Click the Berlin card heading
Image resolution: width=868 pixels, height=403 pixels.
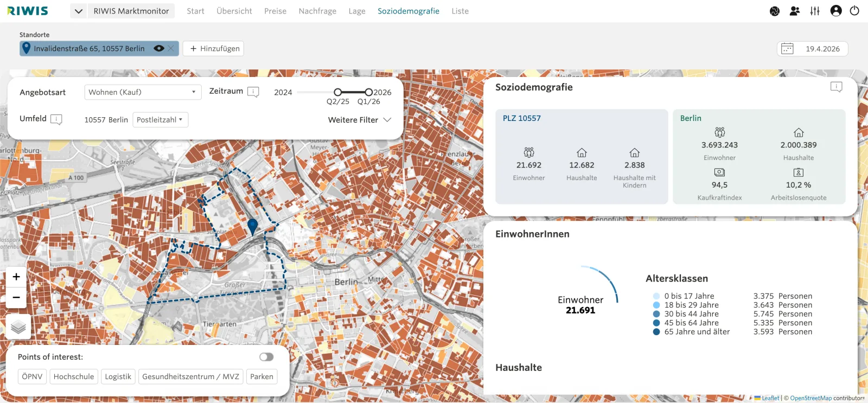pyautogui.click(x=691, y=118)
